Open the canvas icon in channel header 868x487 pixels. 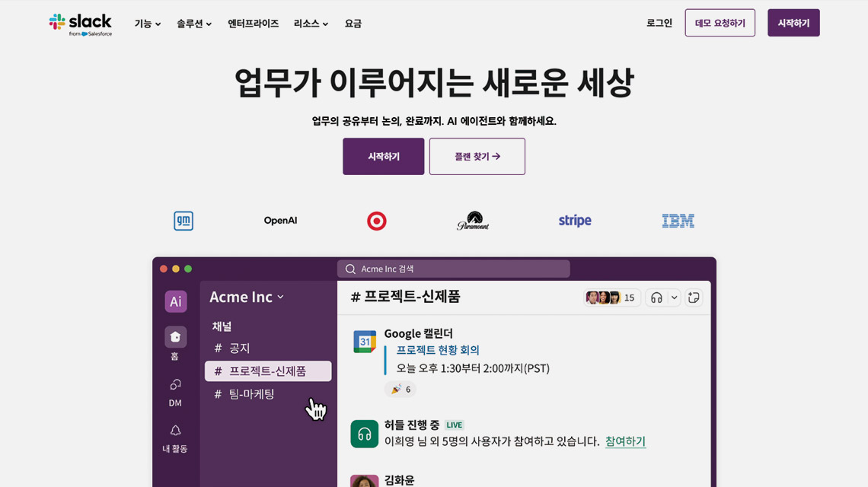point(693,298)
